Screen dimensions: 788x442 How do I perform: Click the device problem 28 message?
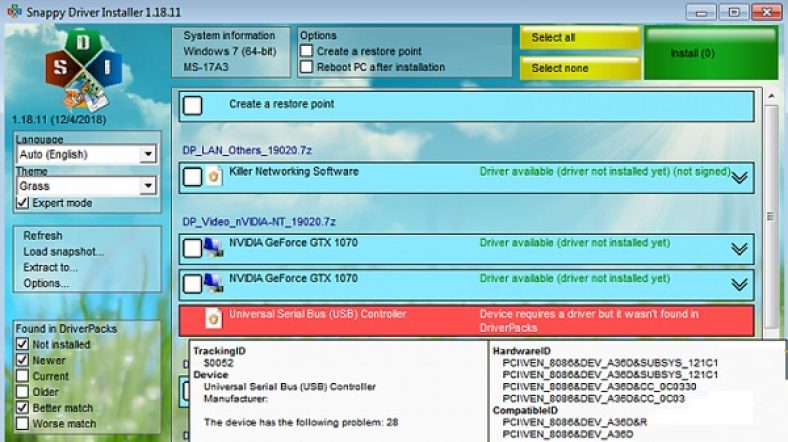(x=301, y=422)
